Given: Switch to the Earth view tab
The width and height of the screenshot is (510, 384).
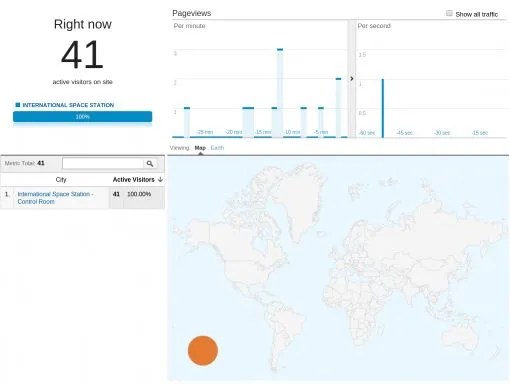Looking at the screenshot, I should (x=217, y=148).
